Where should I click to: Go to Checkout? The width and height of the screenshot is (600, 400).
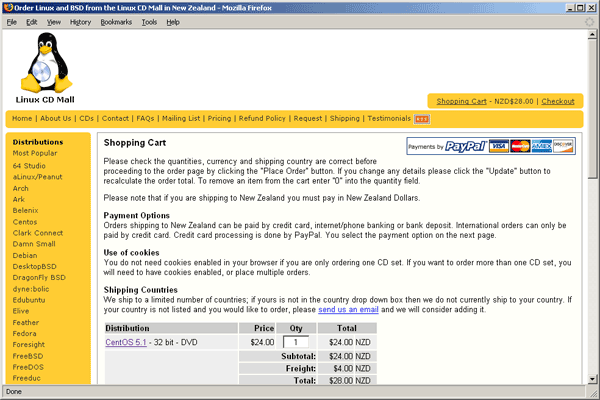pos(558,101)
